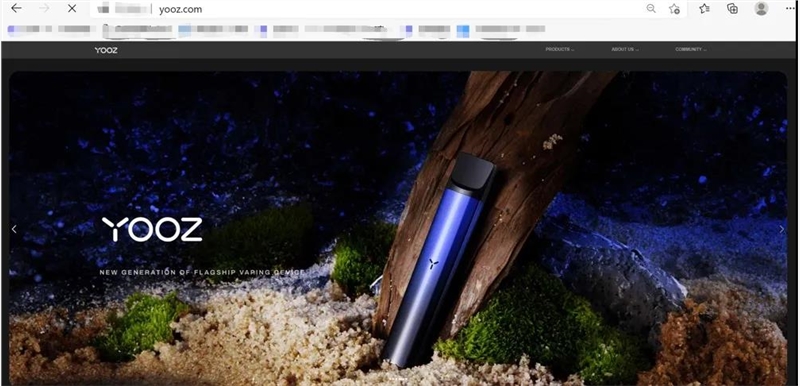Viewport: 800px width, 386px height.
Task: Add this page to favorites star icon
Action: pyautogui.click(x=674, y=9)
